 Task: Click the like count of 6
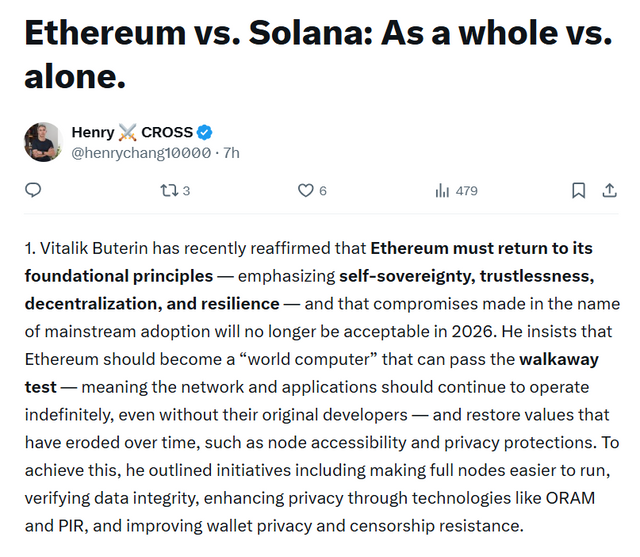click(323, 190)
